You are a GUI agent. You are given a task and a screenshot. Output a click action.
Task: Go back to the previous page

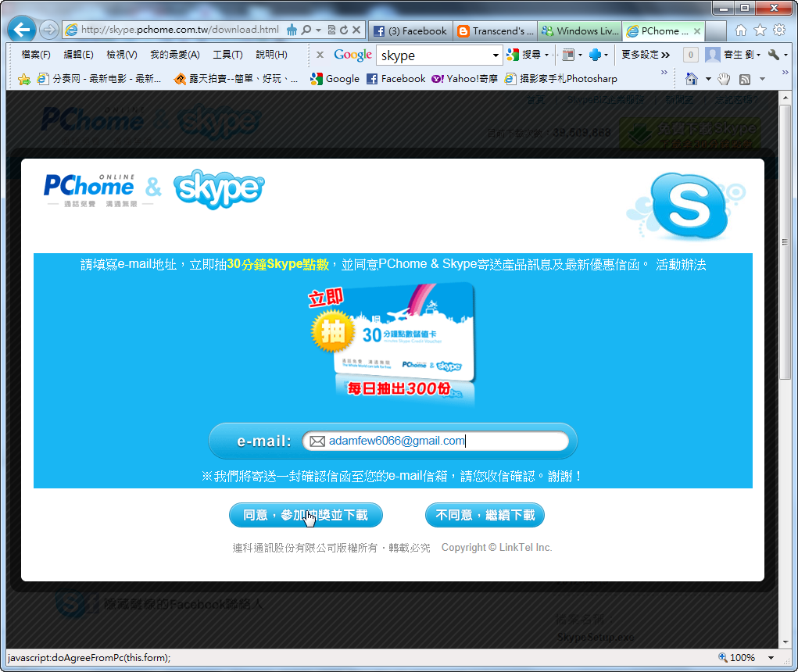[x=22, y=30]
